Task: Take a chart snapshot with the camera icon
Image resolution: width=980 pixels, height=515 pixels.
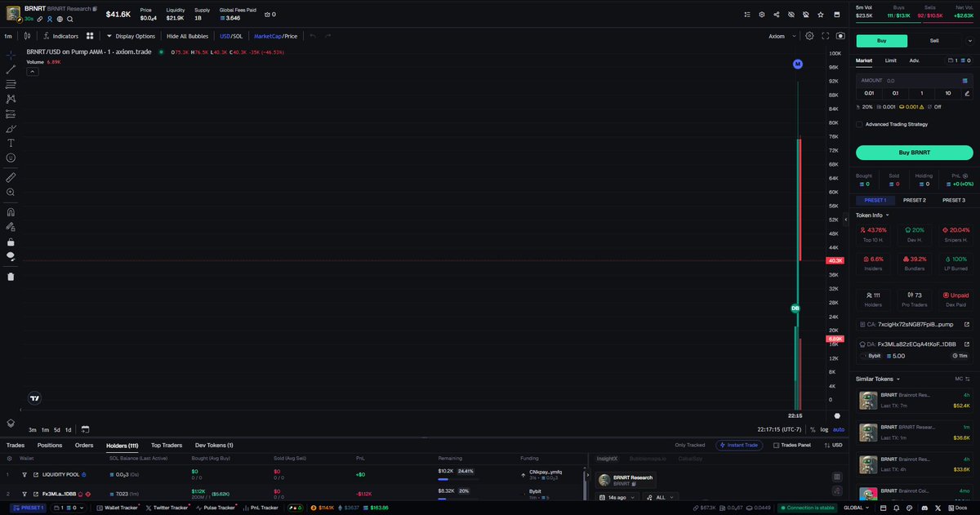Action: 840,36
